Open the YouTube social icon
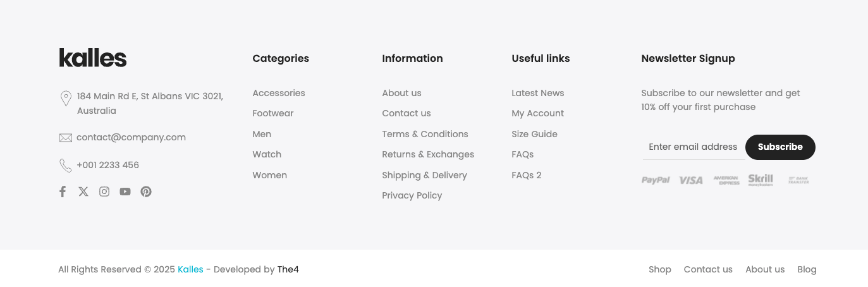 point(125,192)
